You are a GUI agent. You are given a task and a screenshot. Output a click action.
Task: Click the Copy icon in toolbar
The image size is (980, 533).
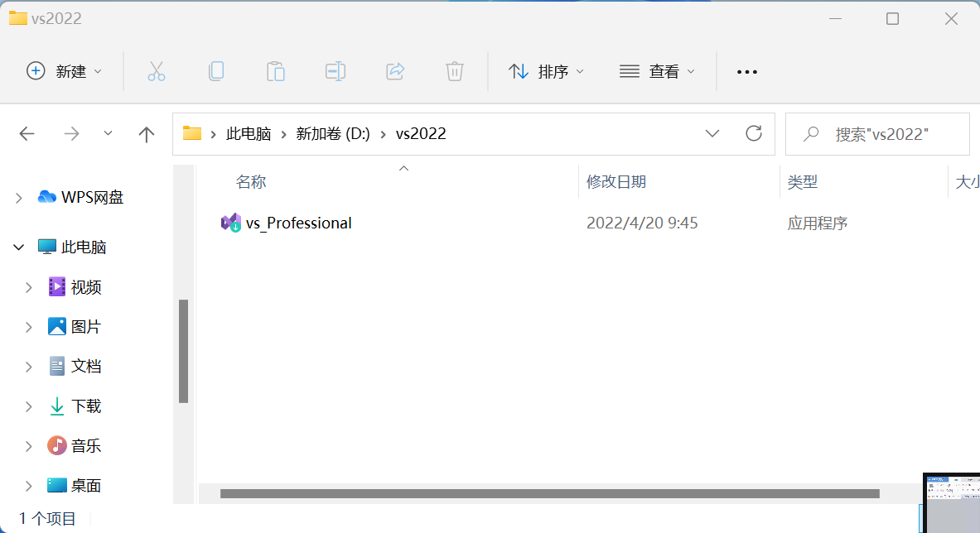click(216, 72)
